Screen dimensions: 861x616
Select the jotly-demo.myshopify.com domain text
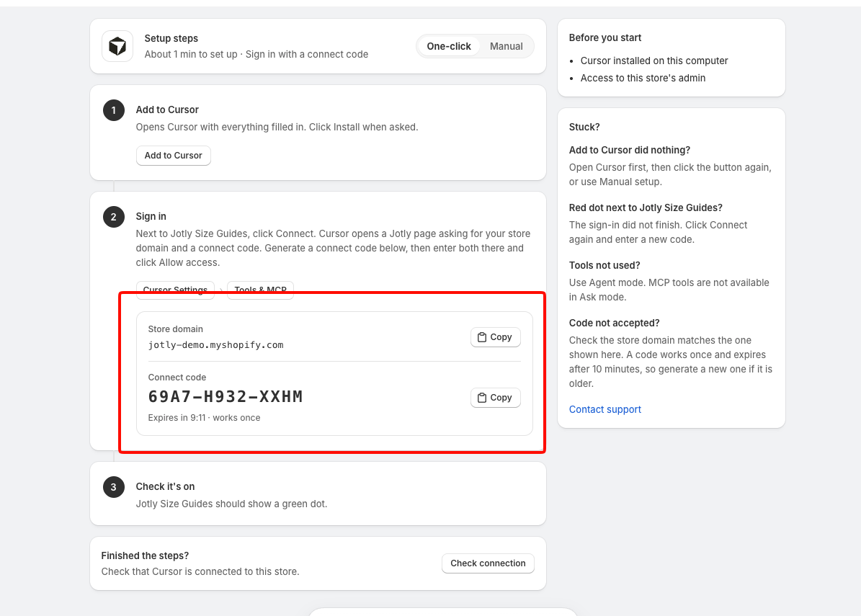(216, 345)
